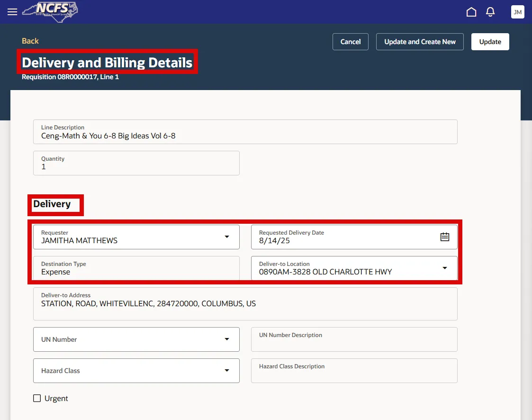
Task: Open the UN Number dropdown
Action: point(227,339)
